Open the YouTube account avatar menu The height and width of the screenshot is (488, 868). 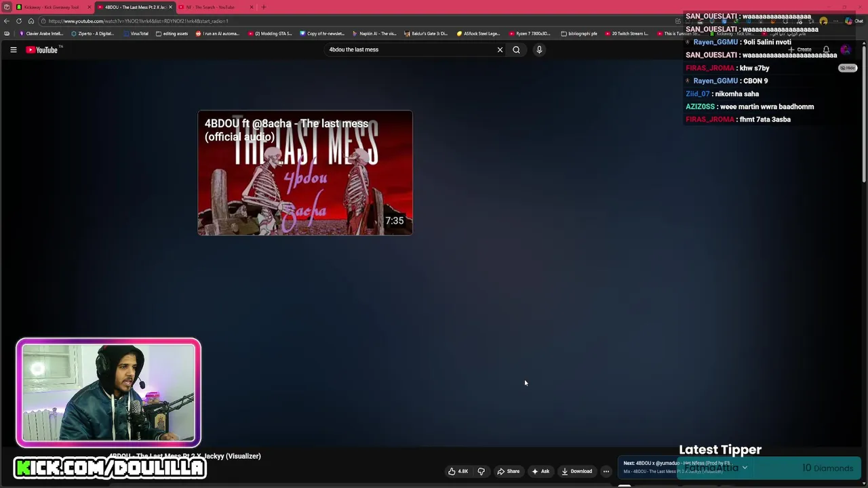[845, 49]
